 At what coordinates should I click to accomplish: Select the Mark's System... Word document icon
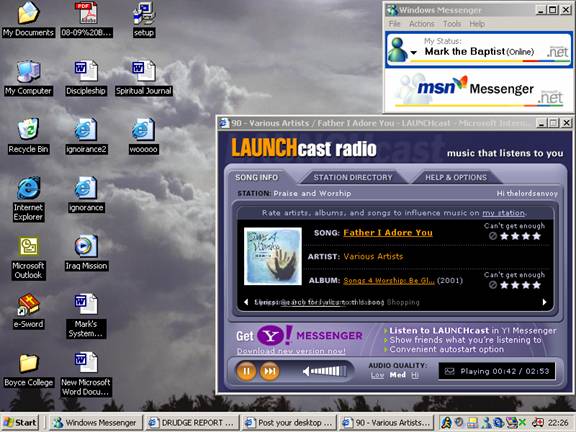86,316
